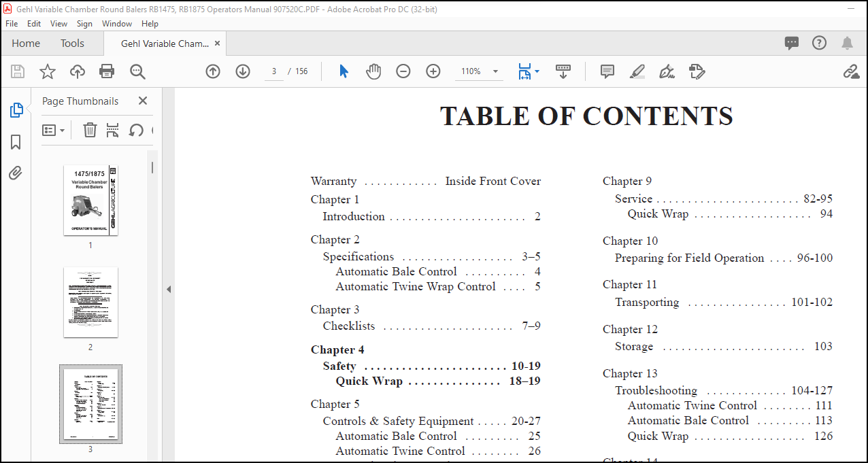Choose the Selection arrow tool

click(344, 71)
